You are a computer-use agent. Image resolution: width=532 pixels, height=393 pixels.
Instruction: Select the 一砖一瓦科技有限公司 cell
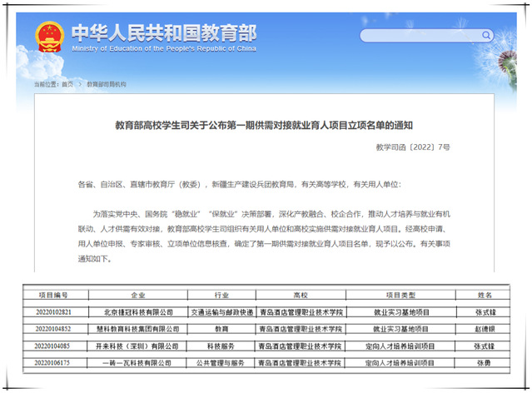138,362
